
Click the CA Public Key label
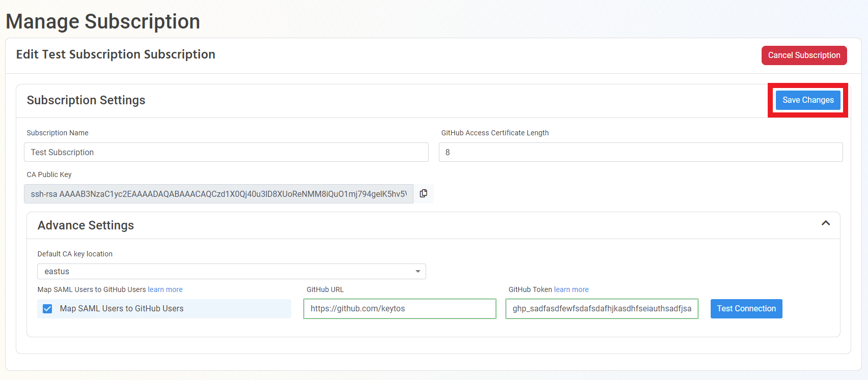[x=49, y=174]
